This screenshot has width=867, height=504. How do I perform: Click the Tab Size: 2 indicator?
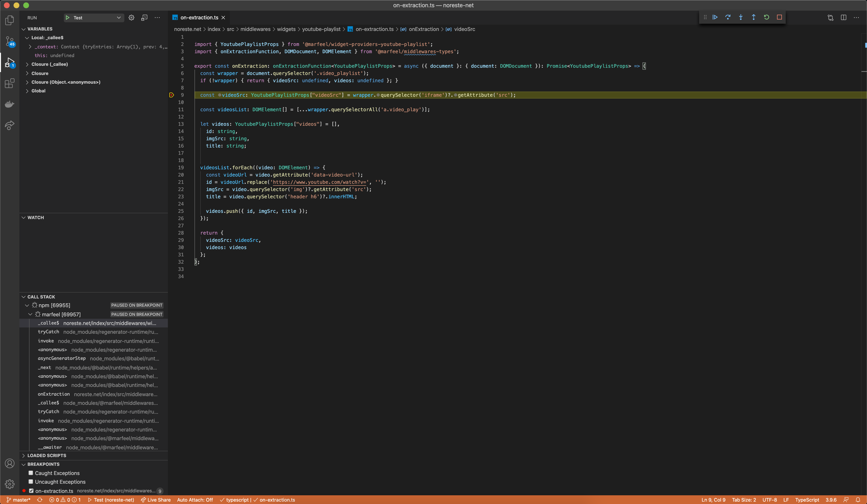pos(744,500)
